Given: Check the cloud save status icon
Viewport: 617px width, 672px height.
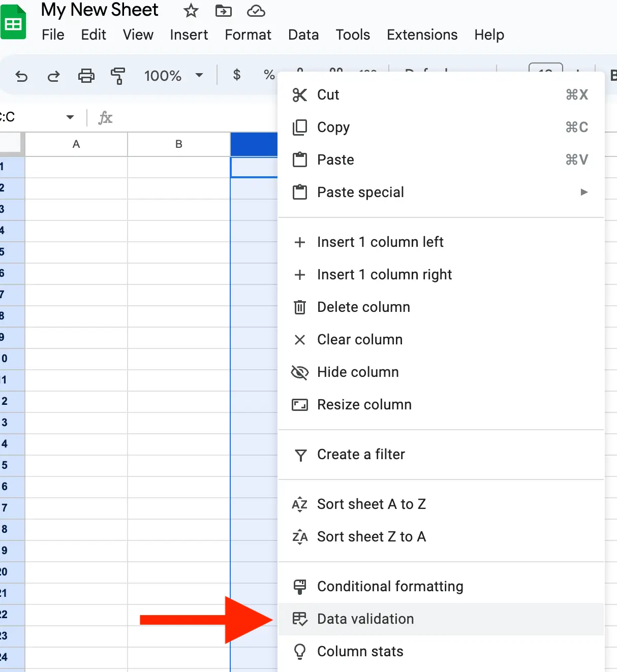Looking at the screenshot, I should 256,10.
